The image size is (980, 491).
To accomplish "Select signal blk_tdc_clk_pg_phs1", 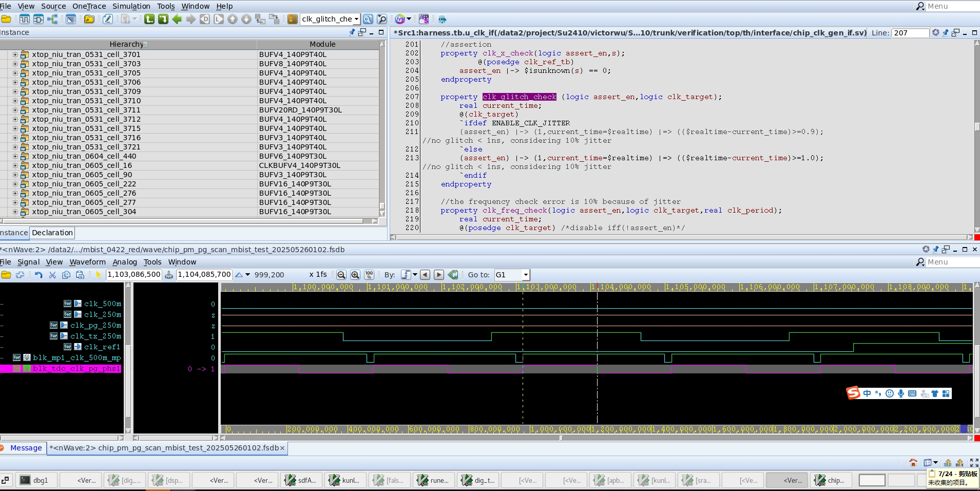I will point(76,368).
